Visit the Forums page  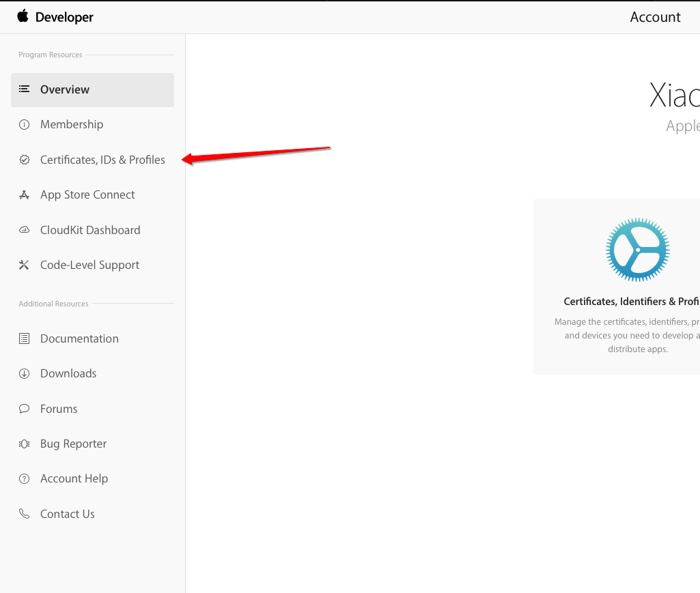[59, 409]
